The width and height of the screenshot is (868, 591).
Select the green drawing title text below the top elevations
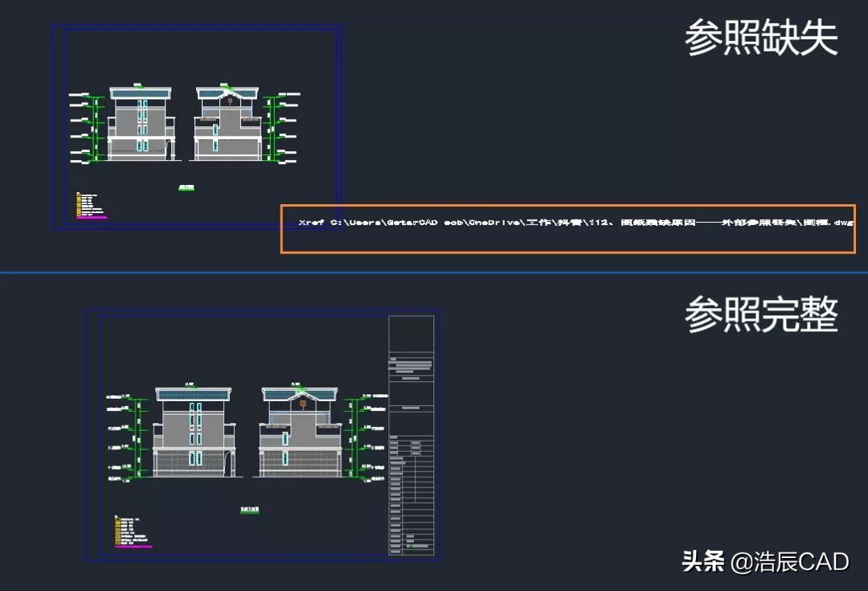click(186, 187)
